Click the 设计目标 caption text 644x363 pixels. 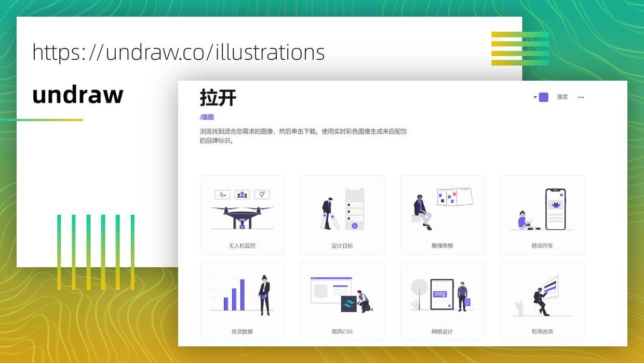pyautogui.click(x=342, y=246)
